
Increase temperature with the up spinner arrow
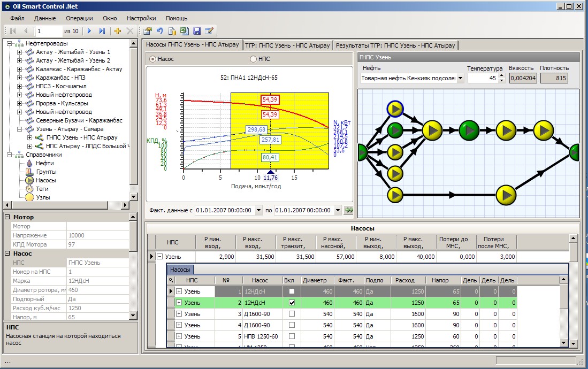pos(501,75)
